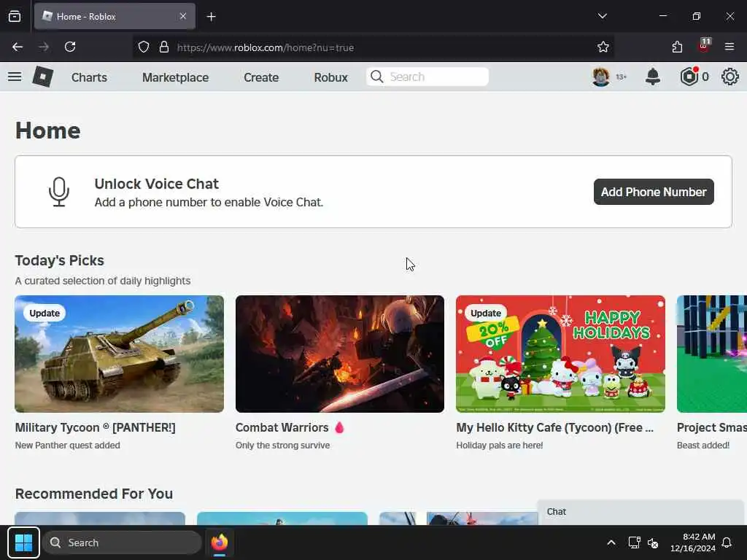747x560 pixels.
Task: Open the Windows Start menu
Action: pos(23,542)
